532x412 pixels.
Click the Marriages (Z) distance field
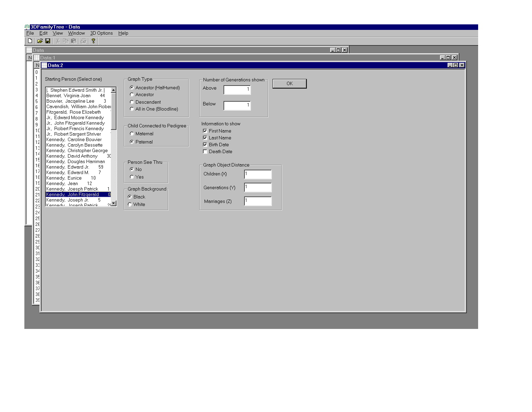click(258, 201)
